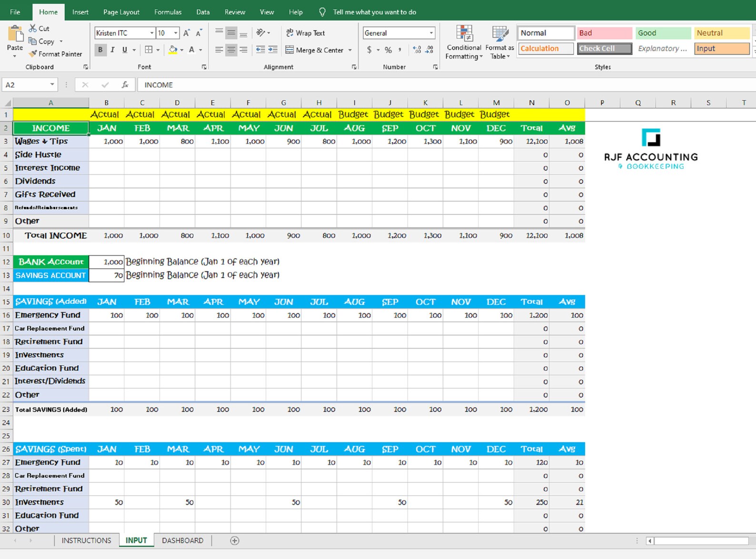756x559 pixels.
Task: Click the middle align icon
Action: tap(231, 32)
